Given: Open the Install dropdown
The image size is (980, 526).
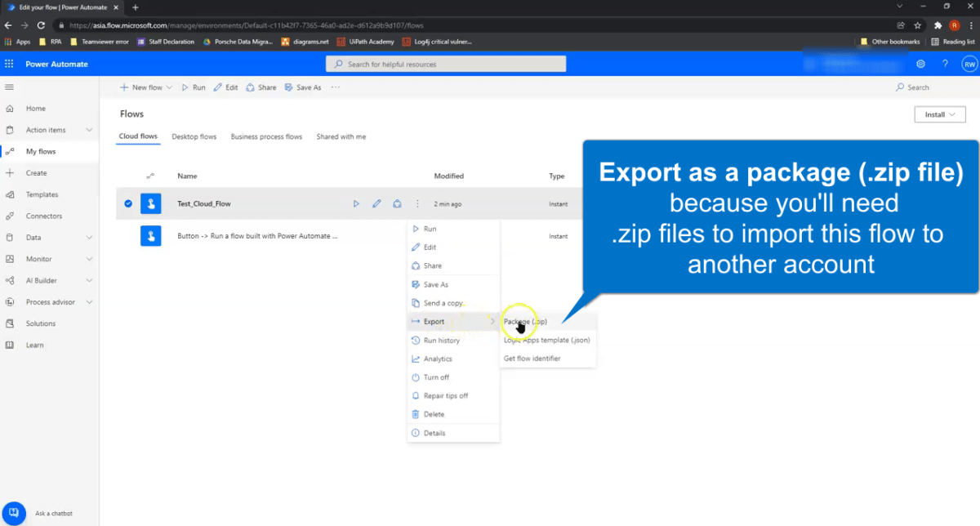Looking at the screenshot, I should [940, 115].
